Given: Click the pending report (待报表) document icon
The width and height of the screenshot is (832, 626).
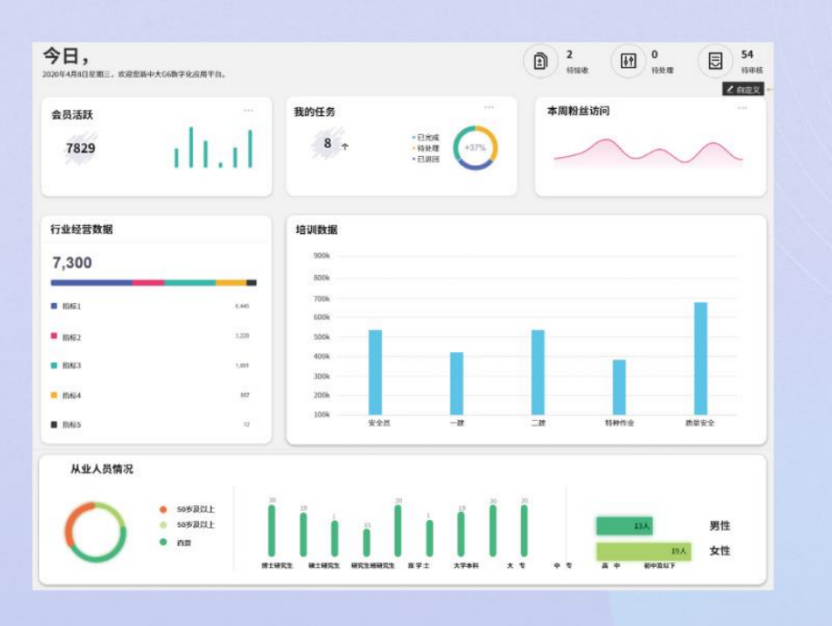Looking at the screenshot, I should click(540, 61).
